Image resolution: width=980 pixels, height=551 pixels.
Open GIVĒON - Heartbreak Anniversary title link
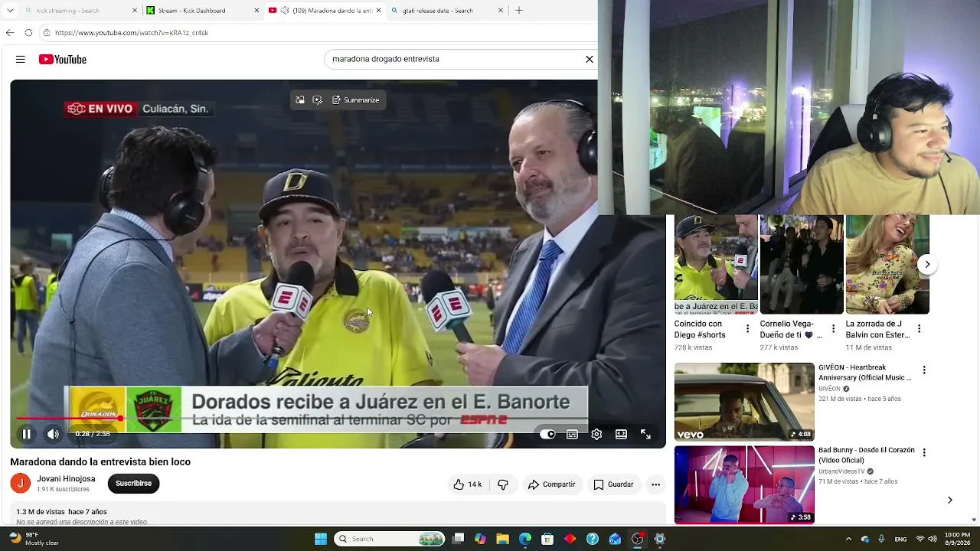(x=865, y=373)
